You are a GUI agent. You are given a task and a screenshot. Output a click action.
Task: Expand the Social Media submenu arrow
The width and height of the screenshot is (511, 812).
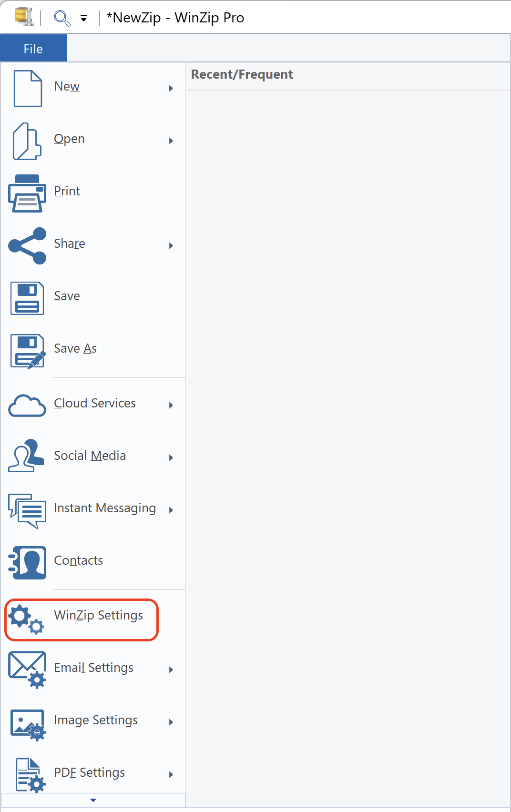pos(171,457)
